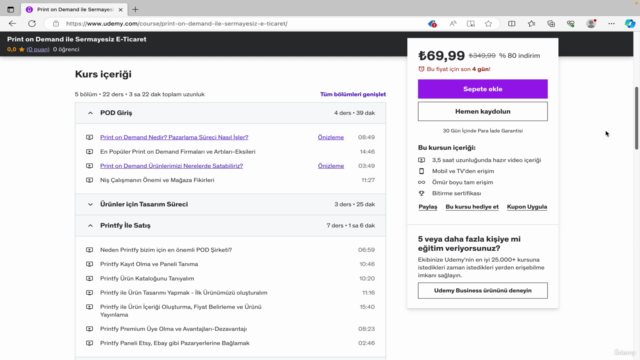Open Favorites list icon

531,24
